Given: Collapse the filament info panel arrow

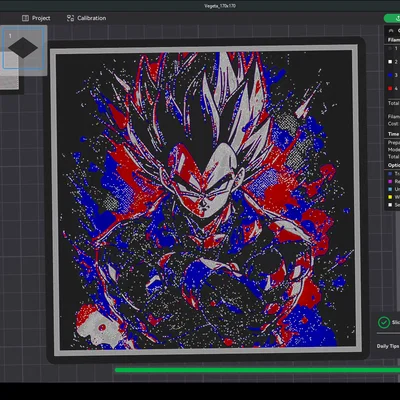Looking at the screenshot, I should [x=391, y=31].
